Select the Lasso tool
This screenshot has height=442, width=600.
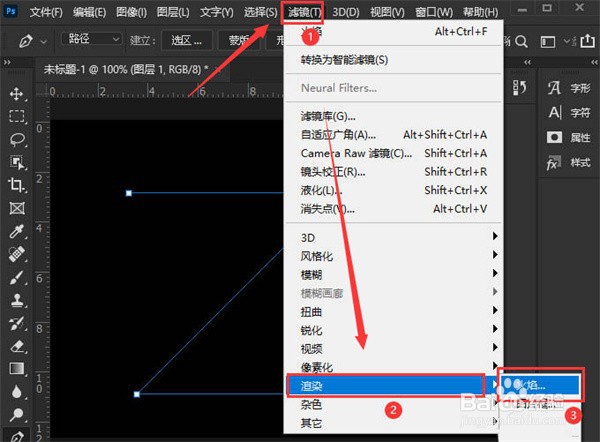click(x=17, y=140)
